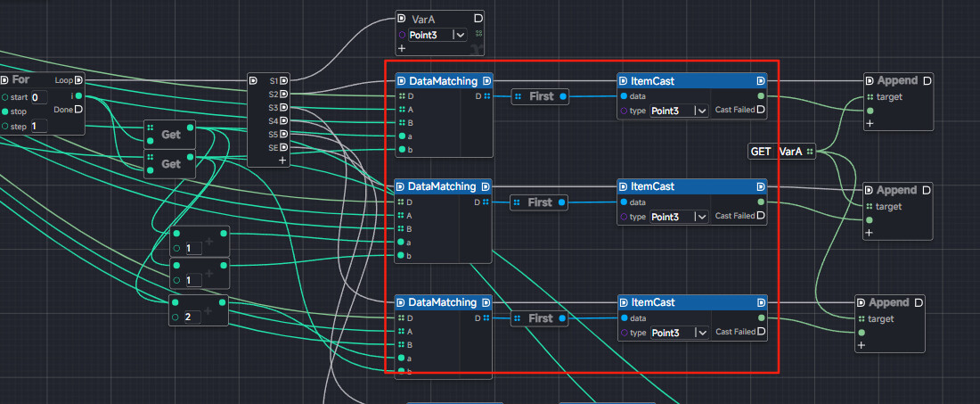Click the start value field on the For node
The width and height of the screenshot is (980, 404).
click(x=39, y=97)
